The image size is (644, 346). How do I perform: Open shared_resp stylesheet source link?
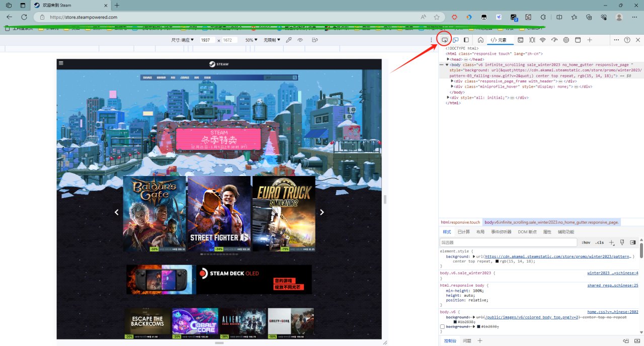[x=613, y=285]
